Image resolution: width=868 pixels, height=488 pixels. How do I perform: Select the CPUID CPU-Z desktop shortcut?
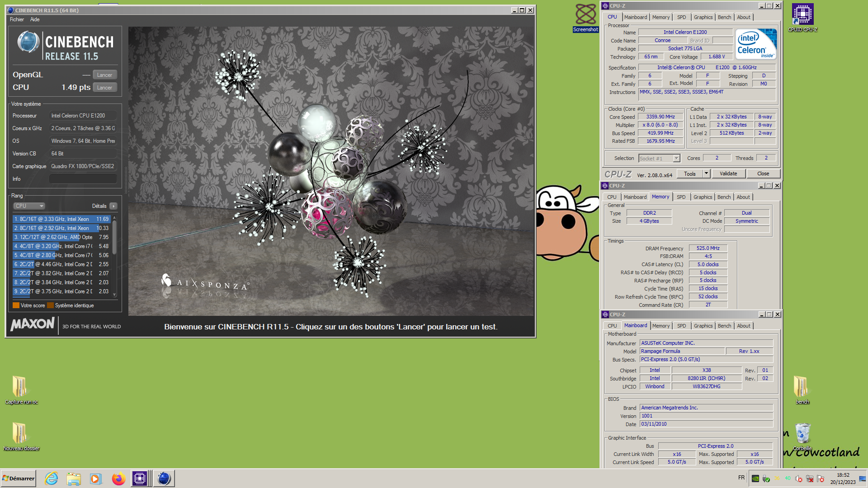click(802, 18)
